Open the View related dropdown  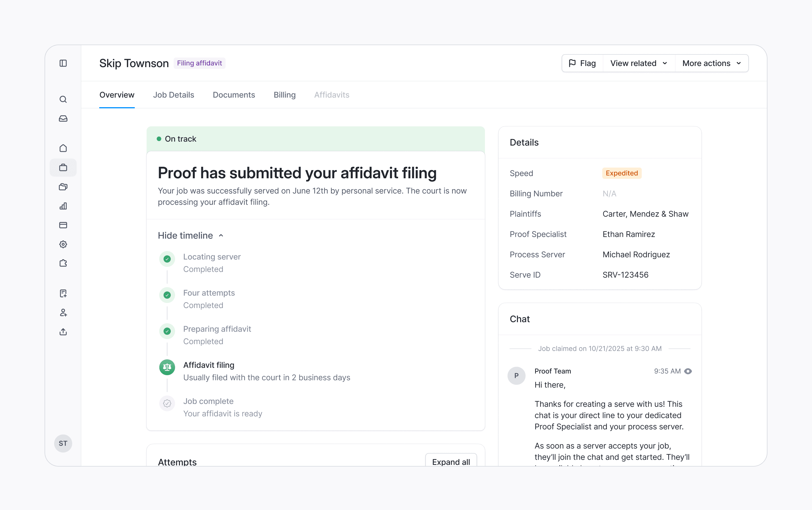(x=638, y=63)
